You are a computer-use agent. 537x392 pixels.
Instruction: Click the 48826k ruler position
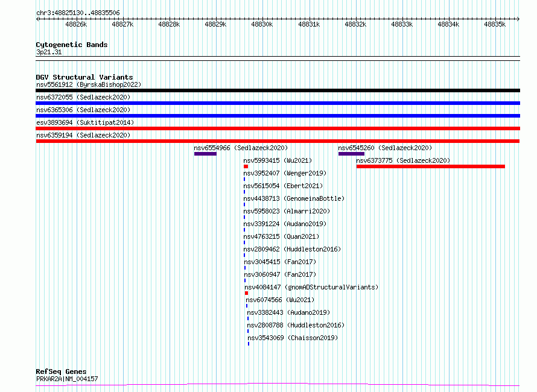click(76, 24)
